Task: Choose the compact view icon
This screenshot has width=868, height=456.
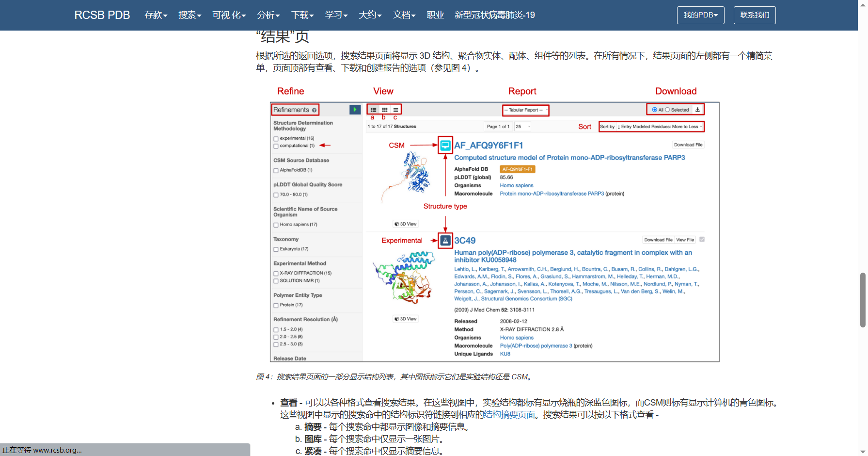Action: click(395, 110)
